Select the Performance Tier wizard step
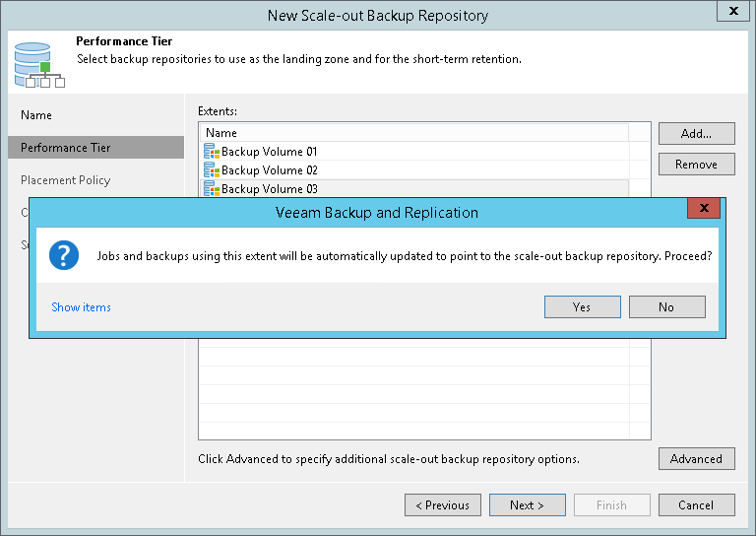The width and height of the screenshot is (756, 536). [x=66, y=148]
